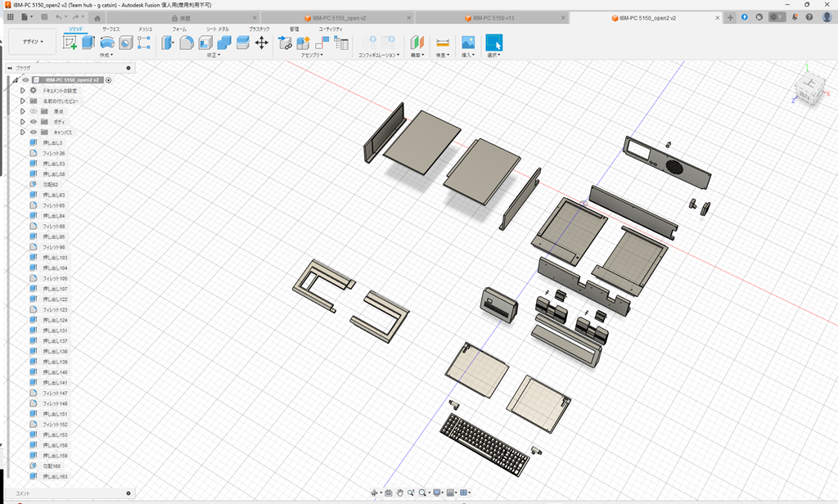Viewport: 838px width, 504px height.
Task: Show the 原点 (Origin) folder
Action: click(x=33, y=111)
